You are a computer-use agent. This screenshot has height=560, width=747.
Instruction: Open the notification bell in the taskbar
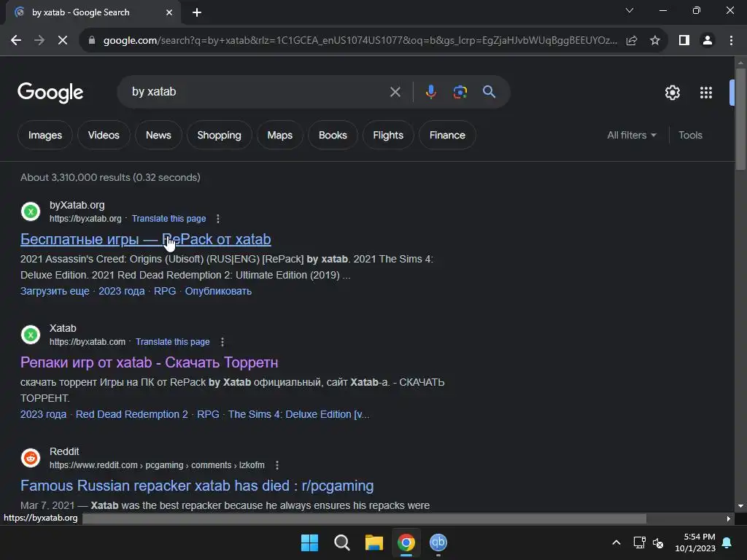point(727,542)
